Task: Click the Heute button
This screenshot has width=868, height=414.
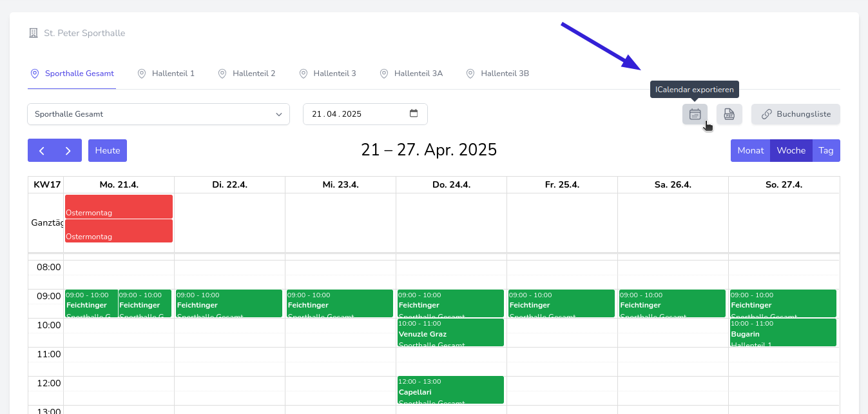Action: pyautogui.click(x=108, y=150)
